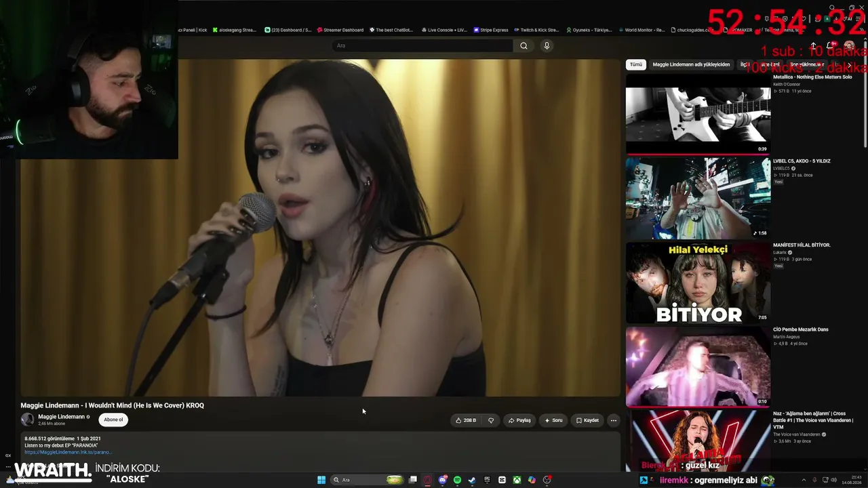Click channel name 'Martin Aegeus'
This screenshot has width=868, height=488.
click(x=786, y=337)
